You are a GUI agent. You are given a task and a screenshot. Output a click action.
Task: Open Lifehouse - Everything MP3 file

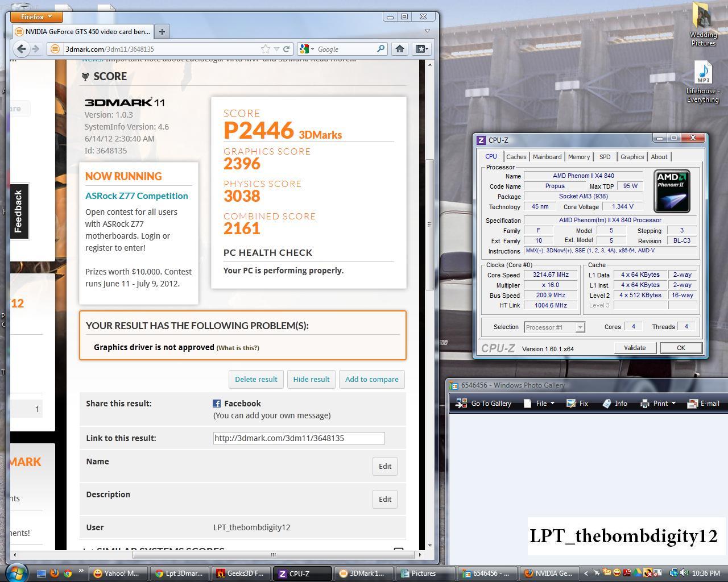click(x=703, y=82)
